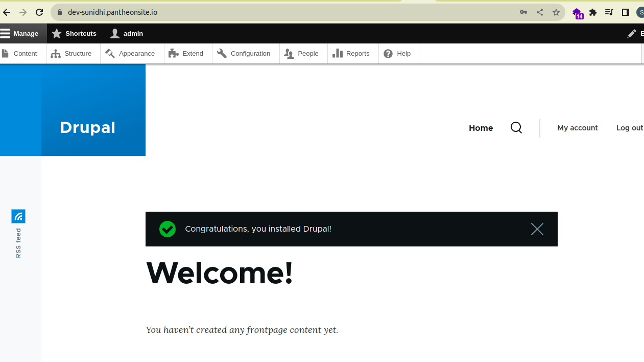
Task: Toggle the Manage toolbar menu
Action: point(23,33)
